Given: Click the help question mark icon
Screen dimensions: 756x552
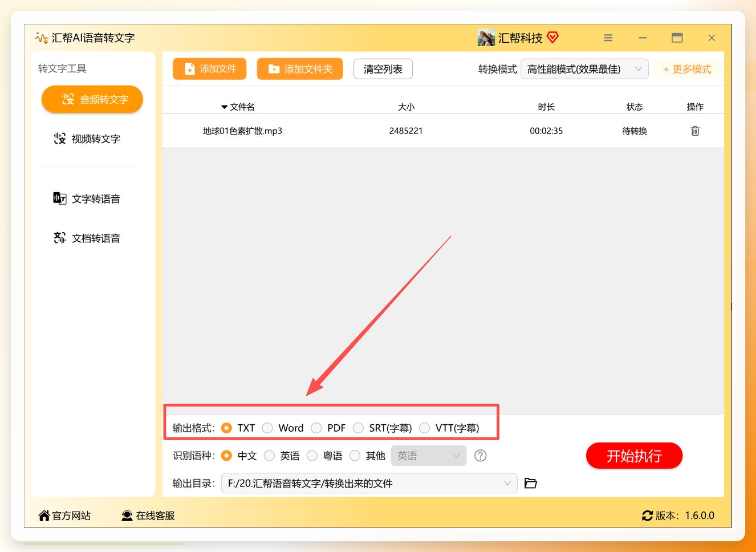Looking at the screenshot, I should (x=481, y=456).
